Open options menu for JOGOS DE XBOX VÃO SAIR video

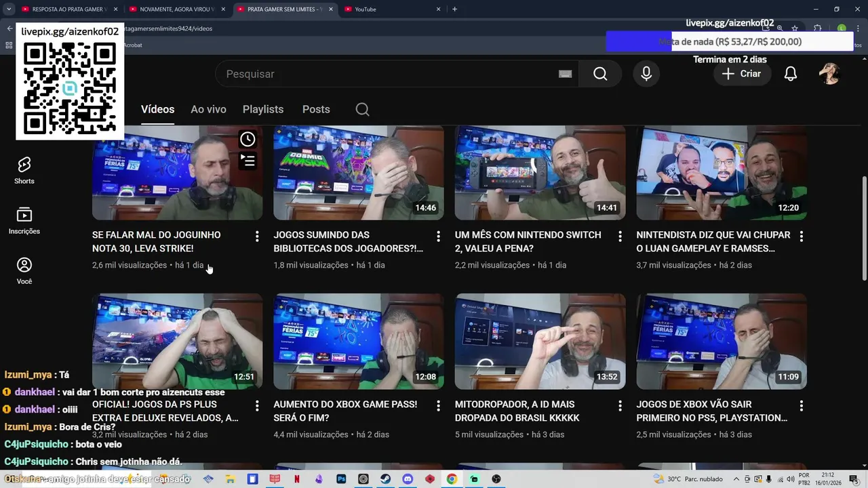click(x=802, y=405)
